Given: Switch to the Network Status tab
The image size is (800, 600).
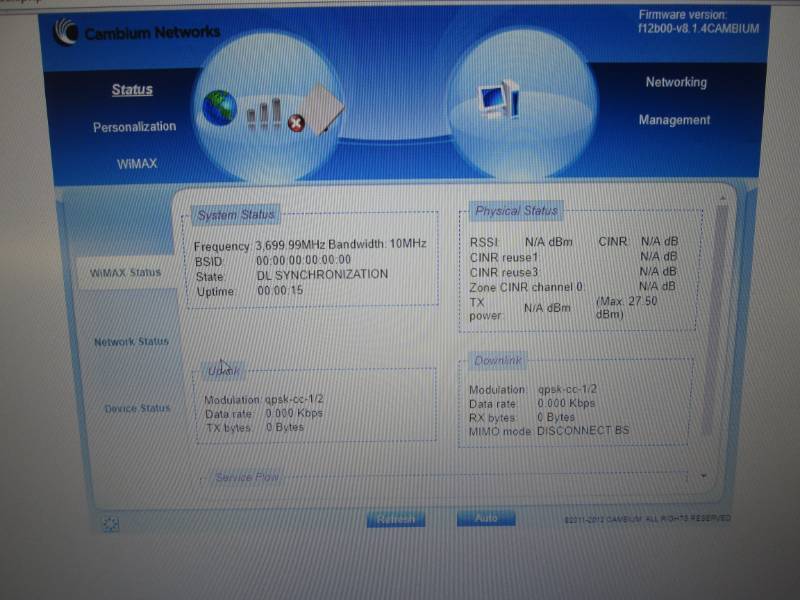Looking at the screenshot, I should [x=131, y=341].
